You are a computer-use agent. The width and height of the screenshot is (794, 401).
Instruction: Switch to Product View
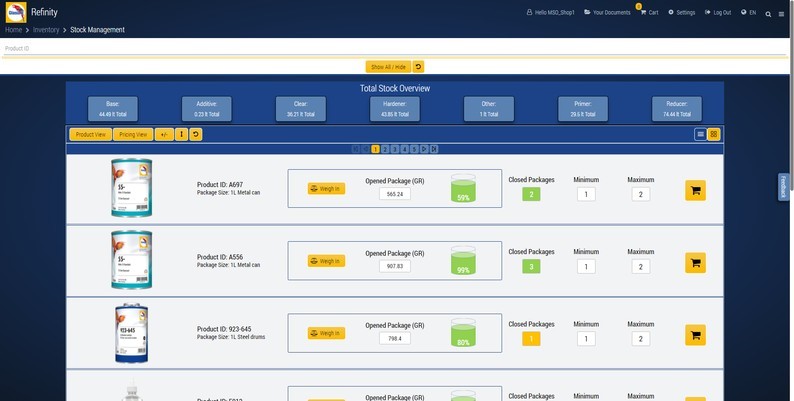[91, 134]
